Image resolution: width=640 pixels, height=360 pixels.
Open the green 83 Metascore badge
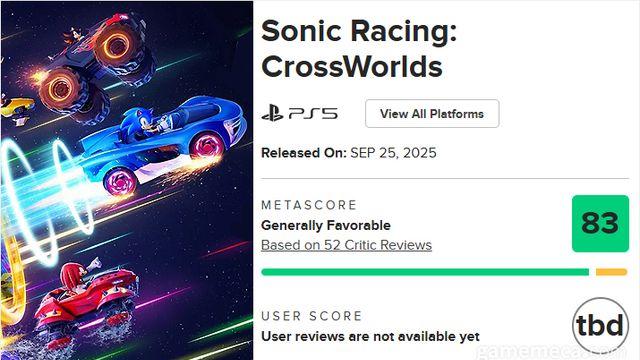pyautogui.click(x=600, y=223)
